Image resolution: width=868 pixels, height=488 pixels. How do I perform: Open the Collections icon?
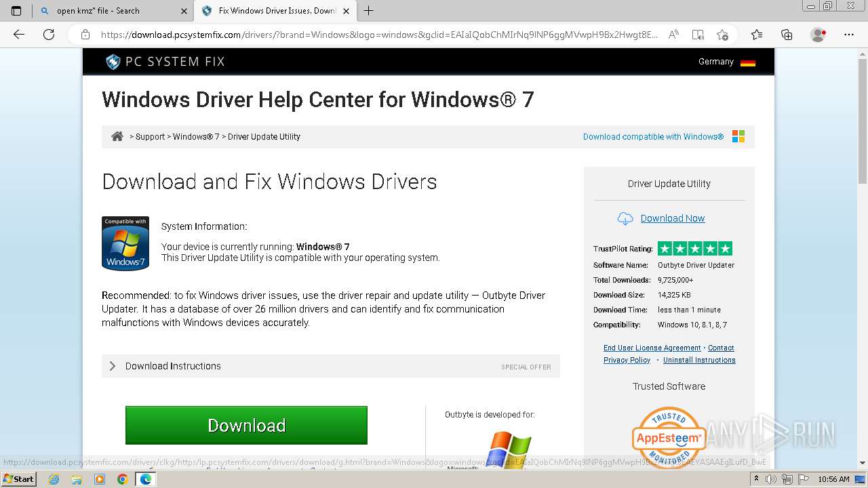[x=787, y=35]
